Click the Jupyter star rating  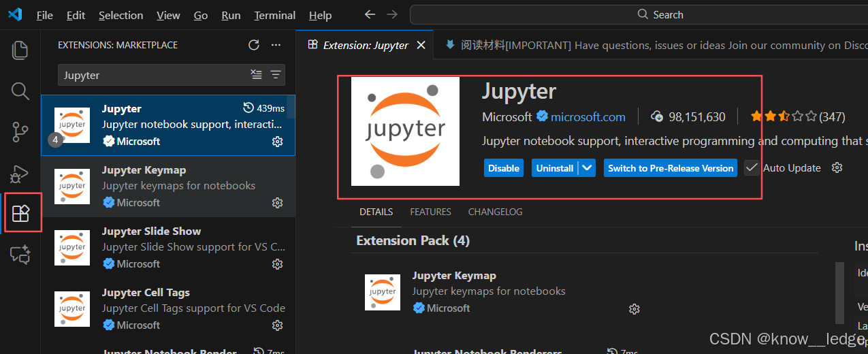(784, 116)
